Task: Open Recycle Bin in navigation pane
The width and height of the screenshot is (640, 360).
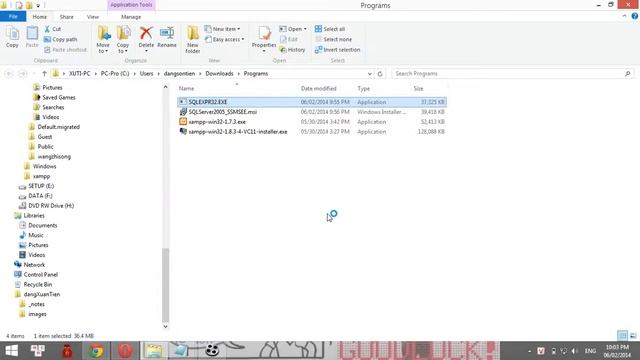Action: [x=38, y=284]
